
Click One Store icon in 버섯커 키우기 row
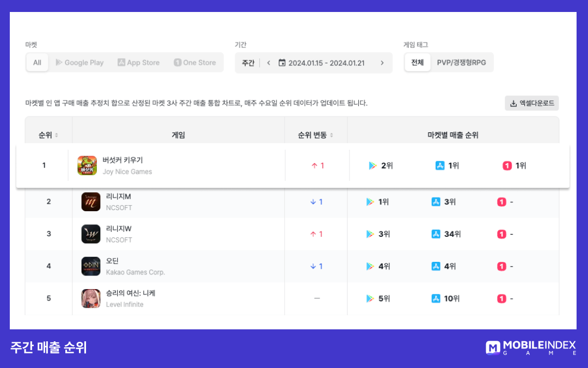(507, 165)
